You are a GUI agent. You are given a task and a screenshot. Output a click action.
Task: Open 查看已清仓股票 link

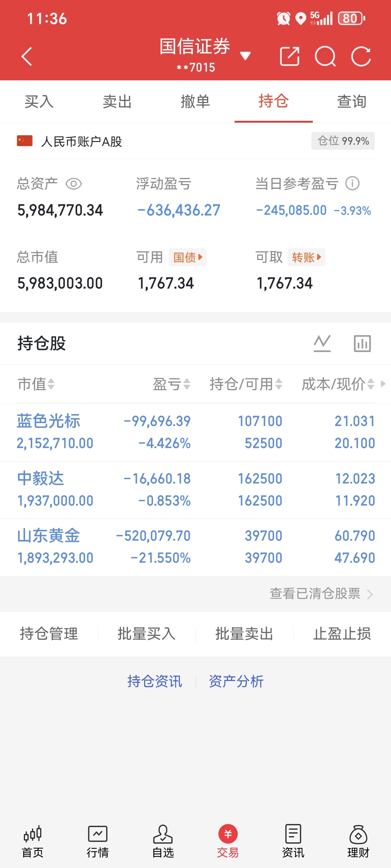pyautogui.click(x=321, y=594)
